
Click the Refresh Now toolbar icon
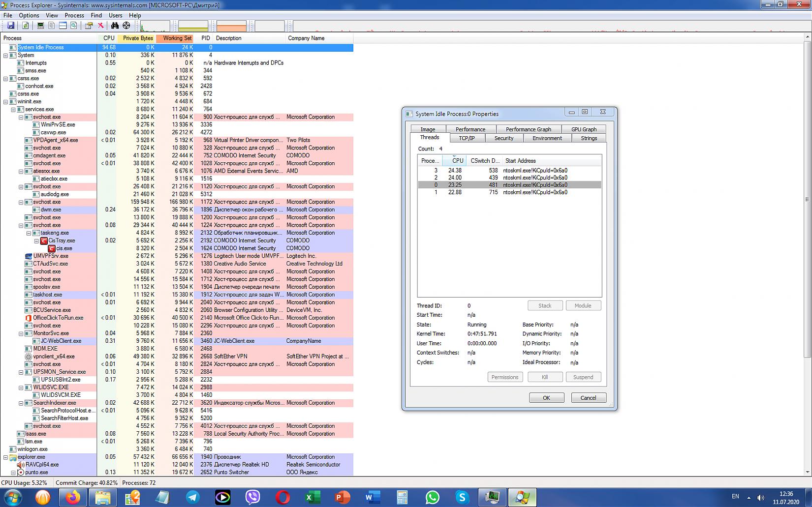pos(25,26)
